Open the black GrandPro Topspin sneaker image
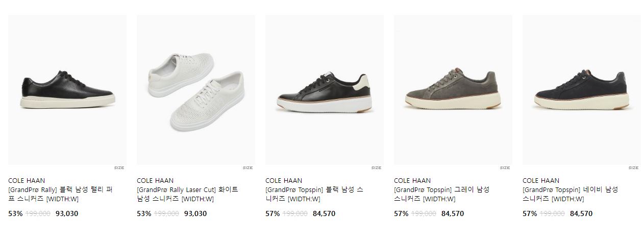This screenshot has width=644, height=238. (x=325, y=90)
